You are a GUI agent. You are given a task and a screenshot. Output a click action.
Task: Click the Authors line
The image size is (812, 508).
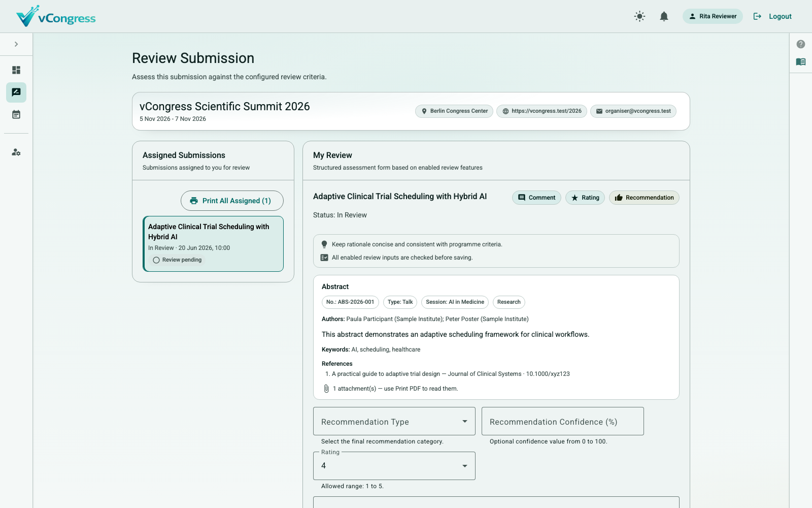425,319
